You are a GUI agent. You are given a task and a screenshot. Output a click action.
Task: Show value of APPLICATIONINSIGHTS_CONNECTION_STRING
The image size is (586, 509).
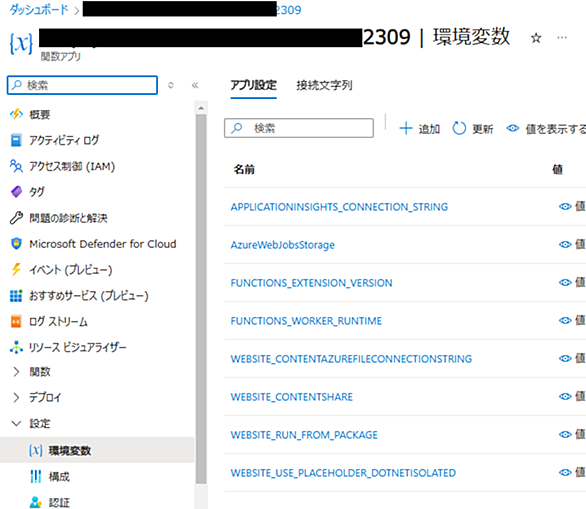coord(565,206)
